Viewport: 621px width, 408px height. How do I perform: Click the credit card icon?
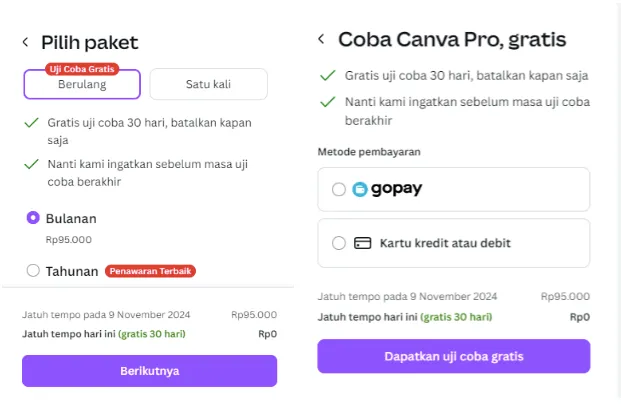(x=362, y=242)
